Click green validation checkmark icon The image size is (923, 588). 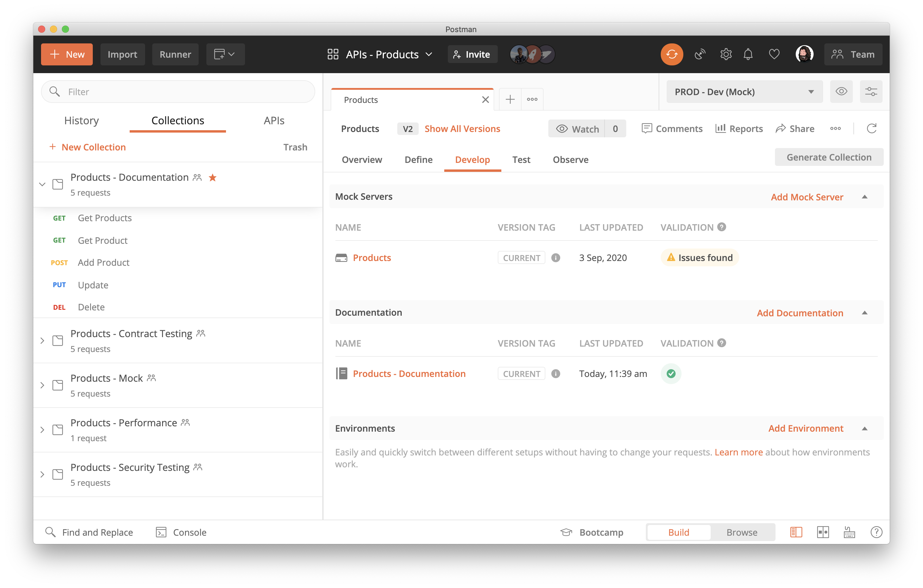671,374
